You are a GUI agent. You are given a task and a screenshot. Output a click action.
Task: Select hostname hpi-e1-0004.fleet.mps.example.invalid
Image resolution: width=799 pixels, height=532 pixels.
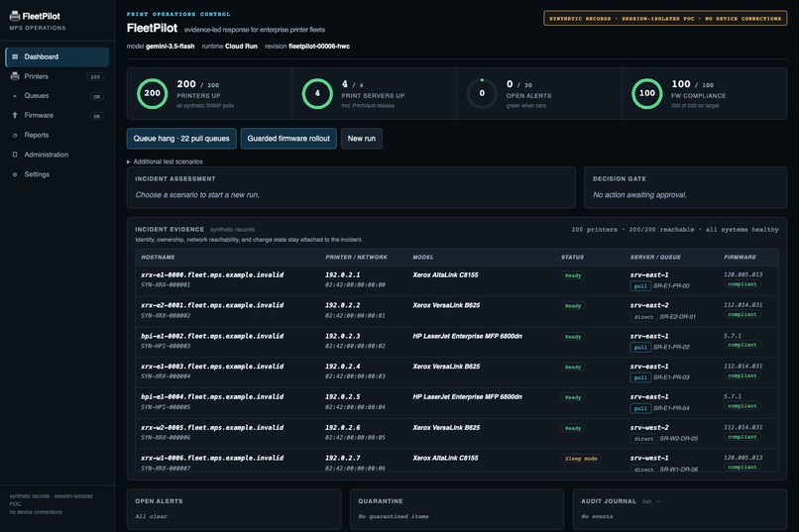tap(212, 396)
